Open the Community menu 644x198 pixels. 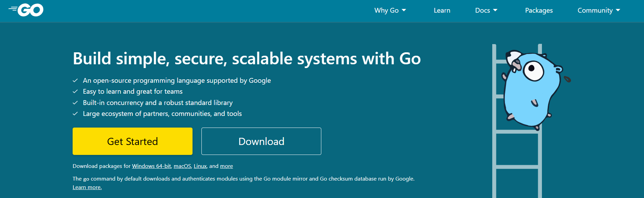599,11
